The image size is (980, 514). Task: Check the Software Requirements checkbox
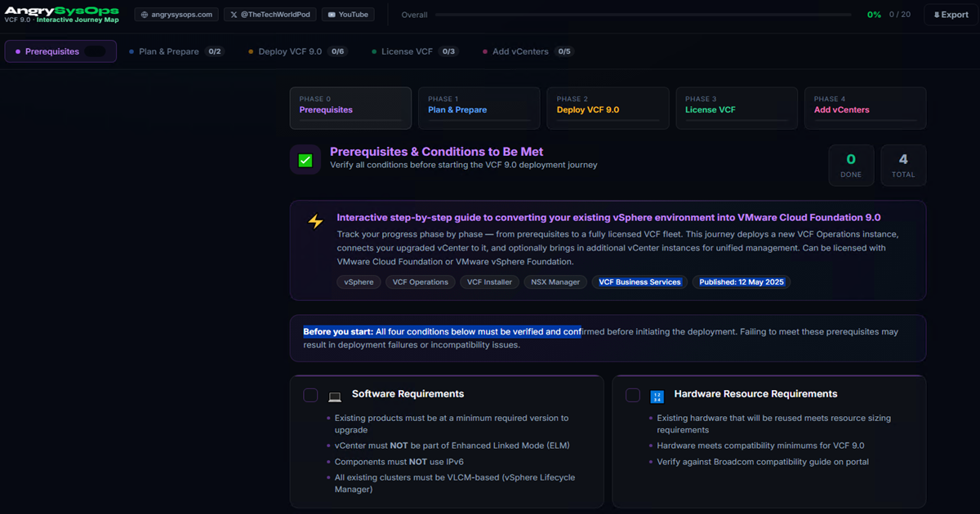(x=310, y=395)
